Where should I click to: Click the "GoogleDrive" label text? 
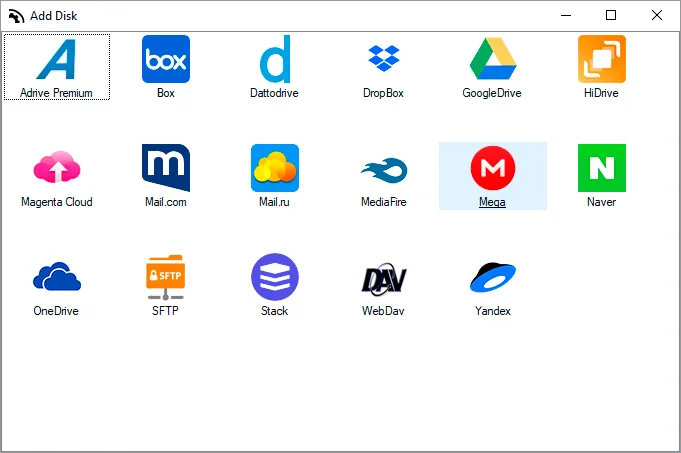pos(492,93)
